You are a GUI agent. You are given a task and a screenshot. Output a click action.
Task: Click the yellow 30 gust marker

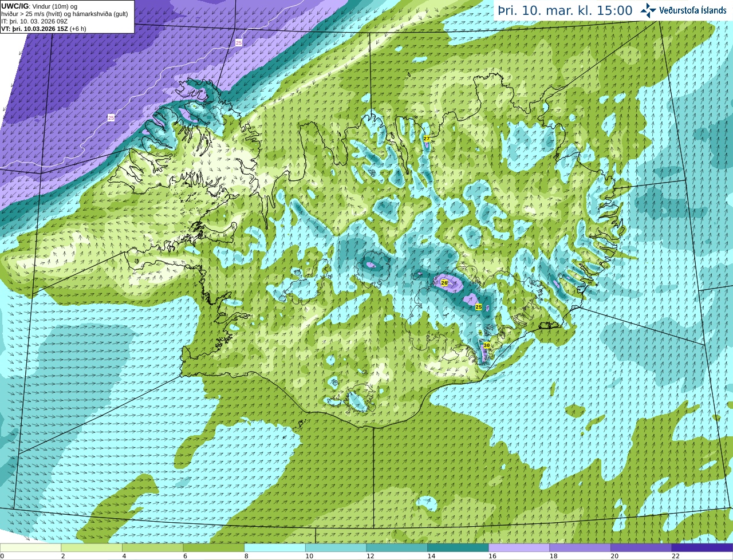[x=487, y=345]
